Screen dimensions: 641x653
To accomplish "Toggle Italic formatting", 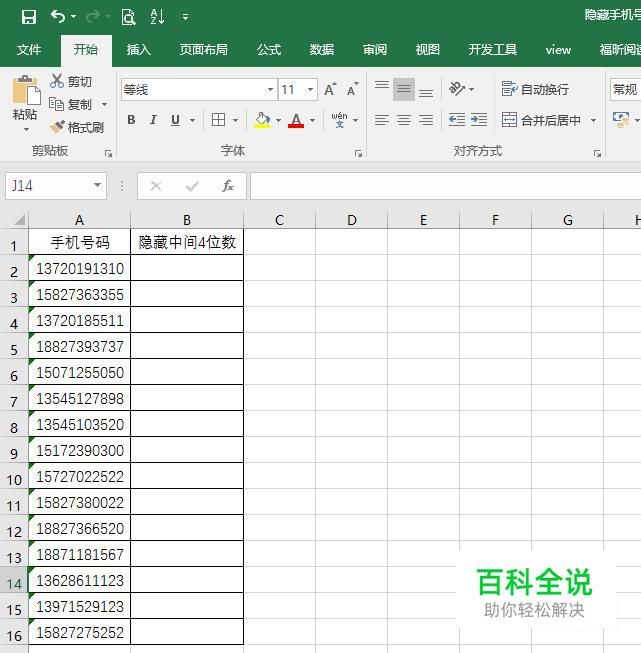I will click(153, 120).
